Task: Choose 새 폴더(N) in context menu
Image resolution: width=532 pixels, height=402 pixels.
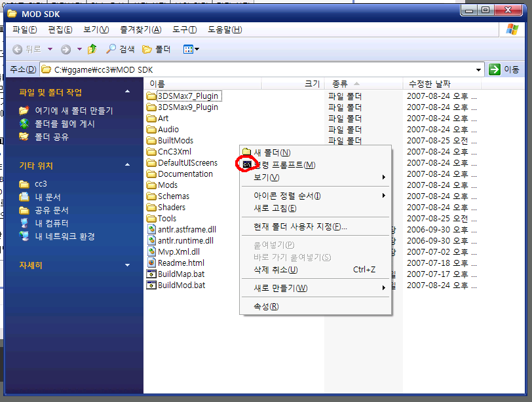Action: click(x=316, y=153)
